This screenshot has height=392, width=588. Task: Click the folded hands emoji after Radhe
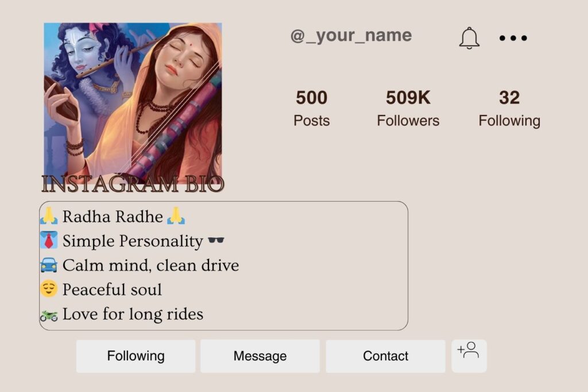pyautogui.click(x=176, y=216)
